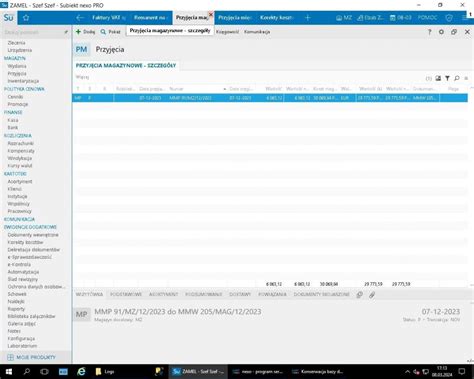Select the MMP 91/MZ/12/2023 table row
Screen dimensions: 474x379
[270, 98]
